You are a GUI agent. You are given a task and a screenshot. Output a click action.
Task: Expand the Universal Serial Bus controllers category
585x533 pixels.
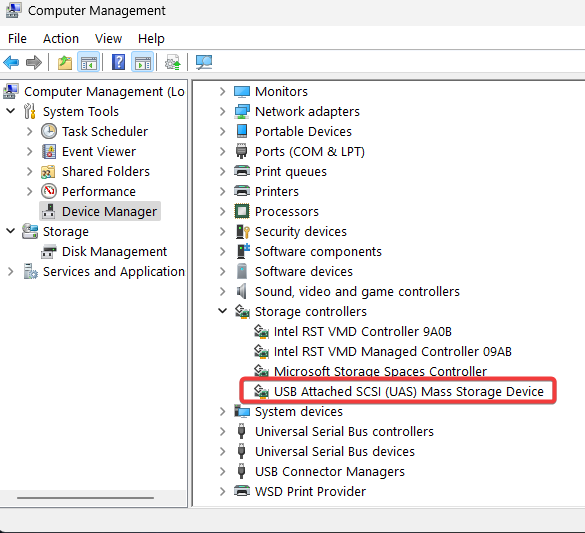[223, 432]
